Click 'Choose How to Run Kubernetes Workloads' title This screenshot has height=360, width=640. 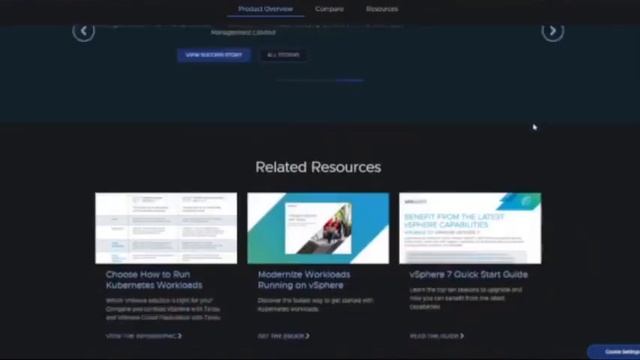click(154, 280)
